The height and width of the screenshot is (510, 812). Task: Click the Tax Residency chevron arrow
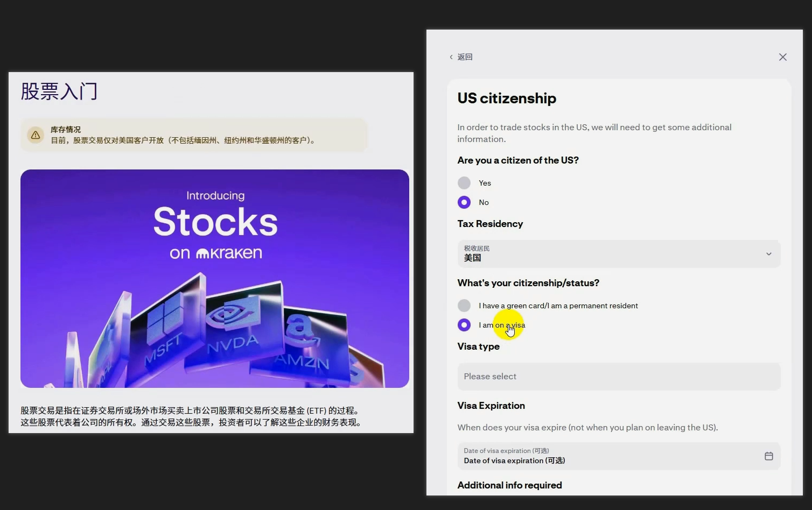point(769,254)
